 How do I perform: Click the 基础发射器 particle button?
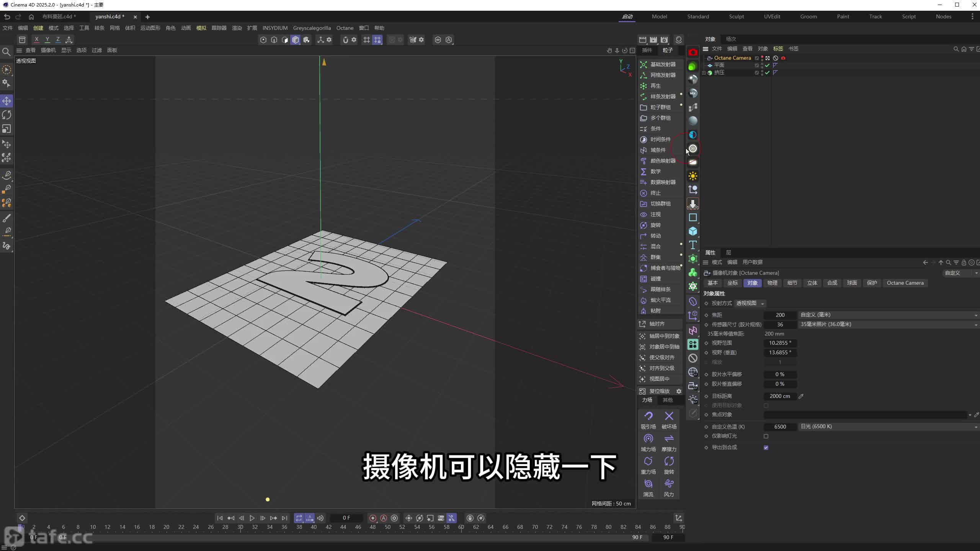click(x=661, y=64)
